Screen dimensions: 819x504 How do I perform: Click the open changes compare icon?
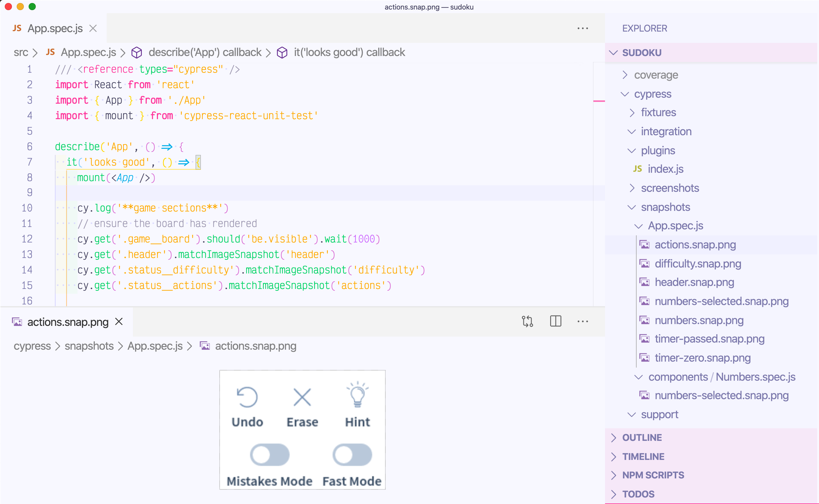[x=527, y=321]
